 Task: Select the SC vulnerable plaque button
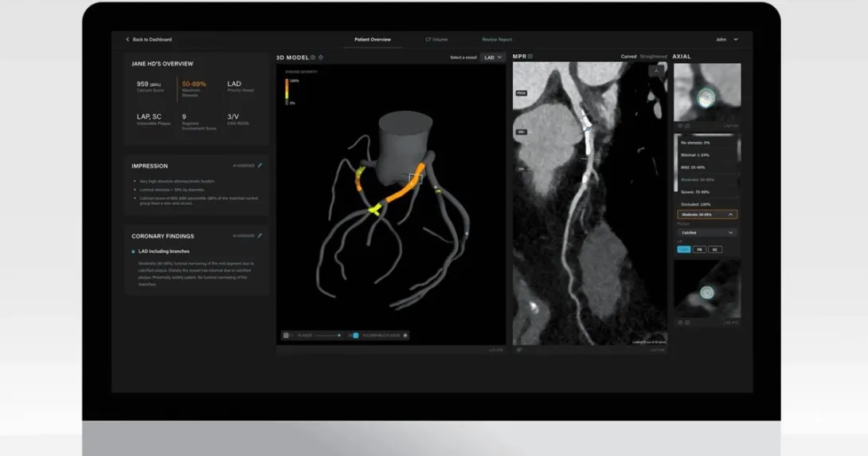pyautogui.click(x=715, y=250)
